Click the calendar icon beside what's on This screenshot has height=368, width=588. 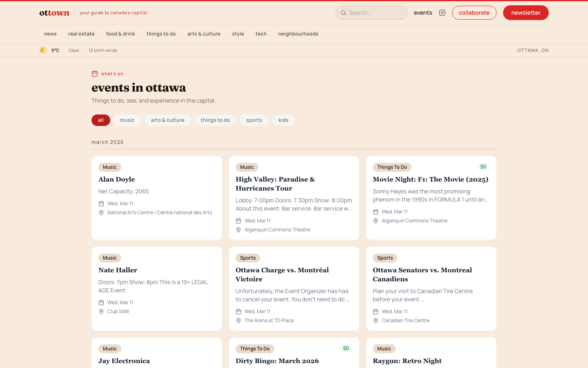tap(94, 74)
